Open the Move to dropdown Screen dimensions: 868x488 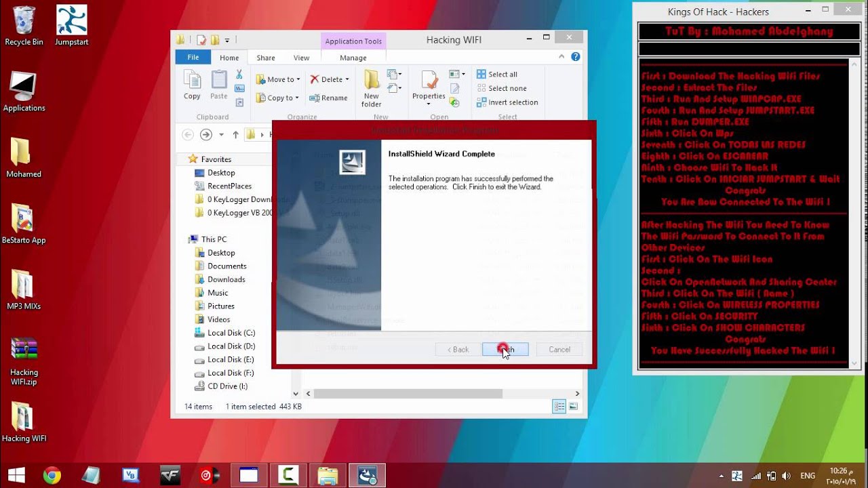[x=278, y=79]
